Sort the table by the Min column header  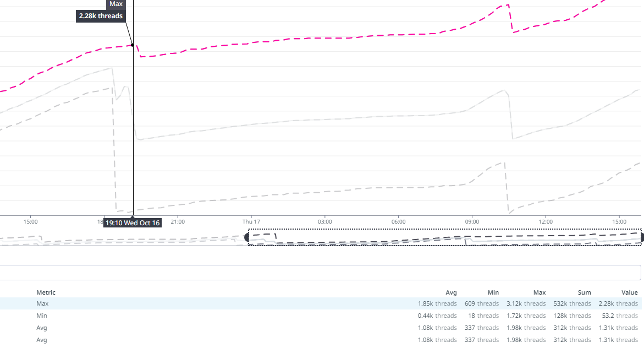493,292
